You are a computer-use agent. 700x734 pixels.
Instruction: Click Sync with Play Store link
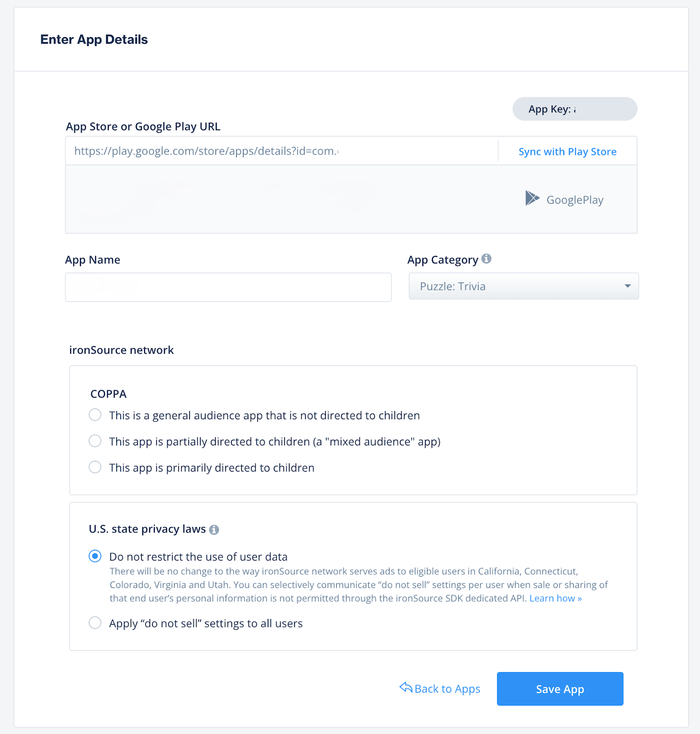point(567,151)
